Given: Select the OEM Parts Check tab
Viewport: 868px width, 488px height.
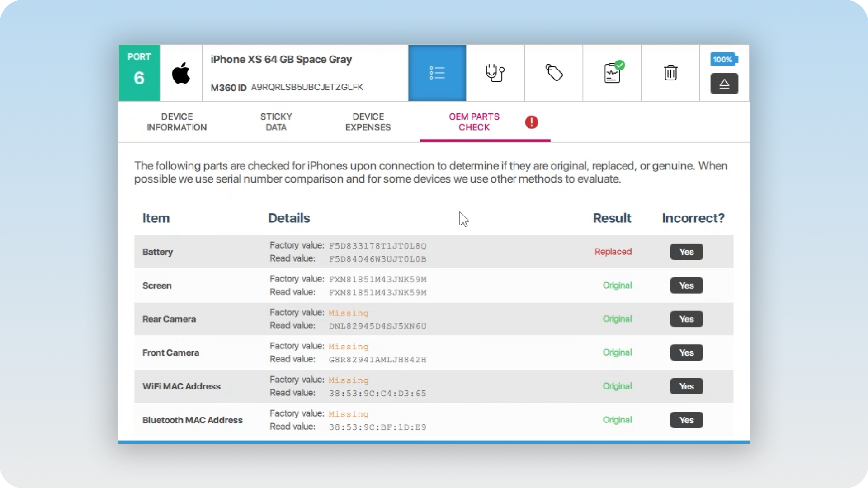Looking at the screenshot, I should click(x=474, y=122).
